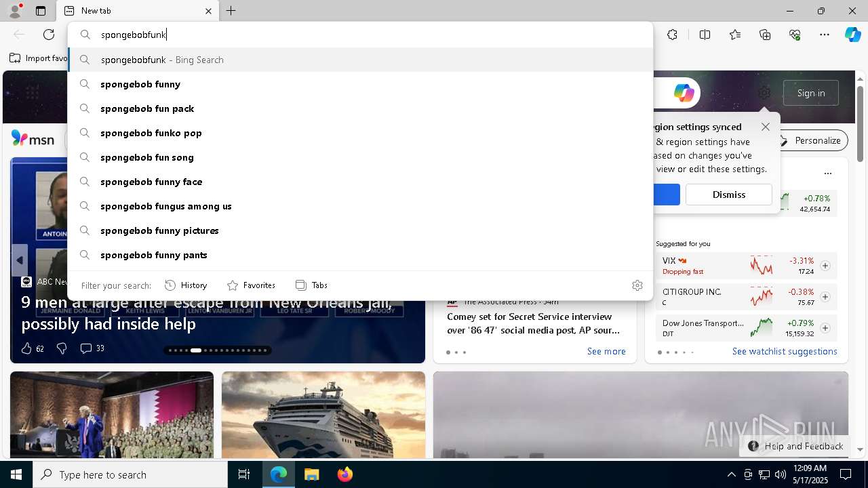
Task: Choose 'spongebob funny' suggestion
Action: click(x=360, y=84)
